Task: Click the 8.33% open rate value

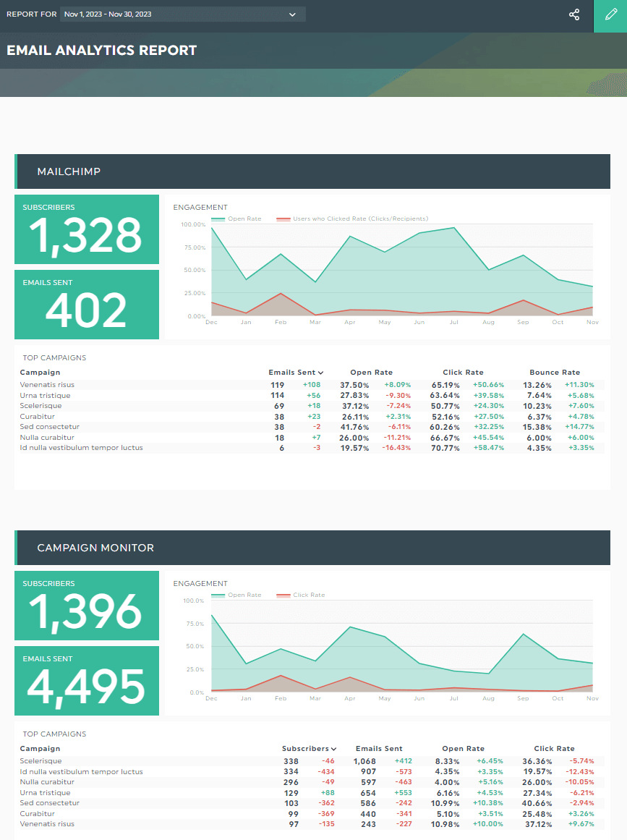Action: (x=447, y=760)
